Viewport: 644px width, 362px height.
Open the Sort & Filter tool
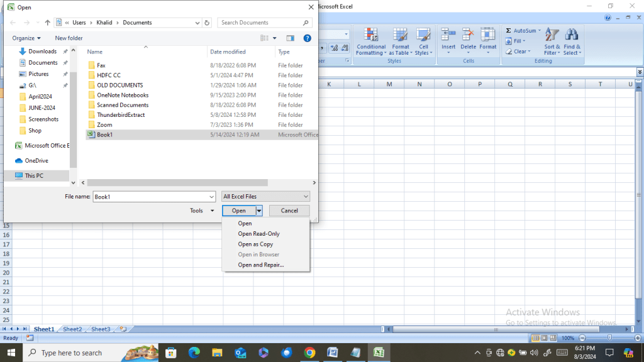pos(552,35)
